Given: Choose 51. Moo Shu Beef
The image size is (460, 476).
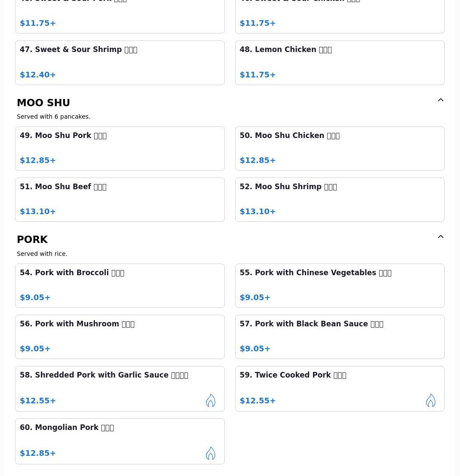Looking at the screenshot, I should 120,200.
